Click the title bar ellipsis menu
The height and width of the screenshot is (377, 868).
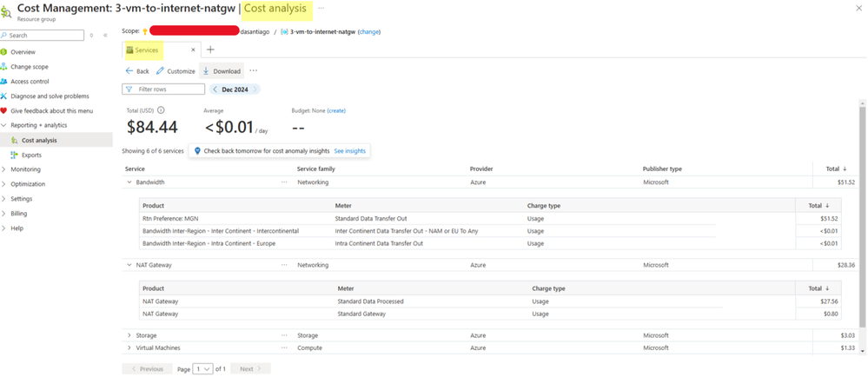321,9
